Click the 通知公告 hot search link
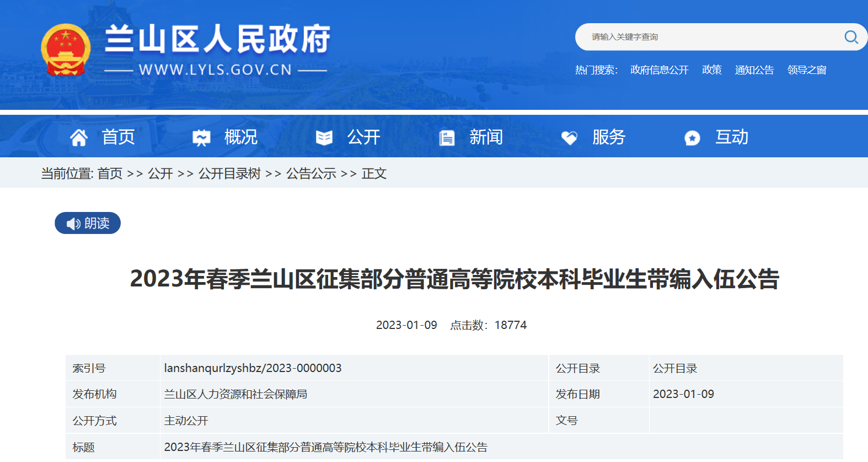 click(754, 70)
